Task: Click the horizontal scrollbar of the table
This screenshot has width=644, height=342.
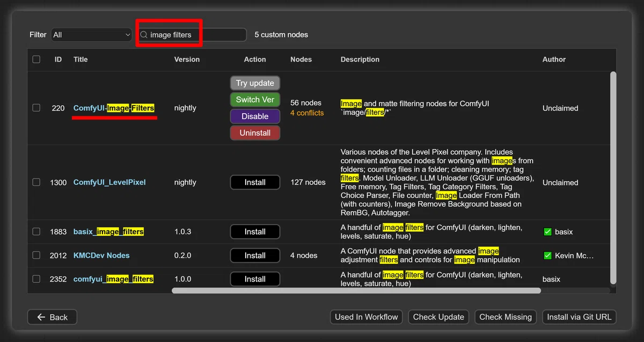Action: click(356, 291)
